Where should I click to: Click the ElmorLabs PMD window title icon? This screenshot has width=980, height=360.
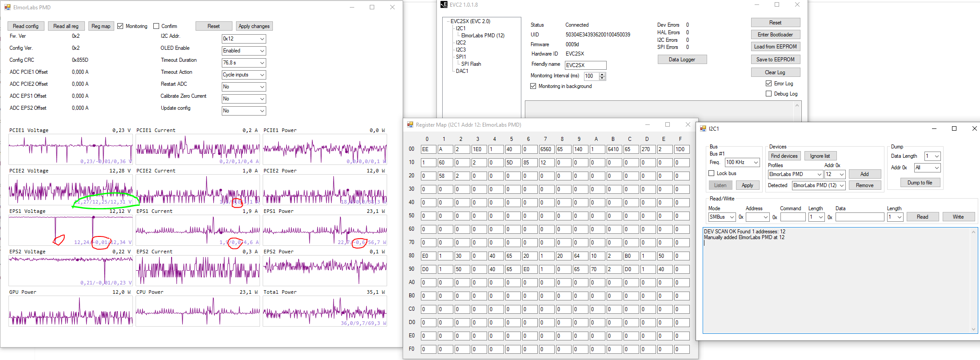click(x=7, y=7)
